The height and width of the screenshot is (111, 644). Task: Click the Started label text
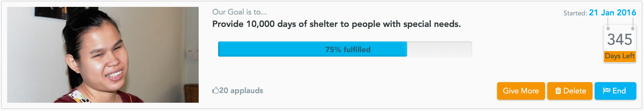575,13
